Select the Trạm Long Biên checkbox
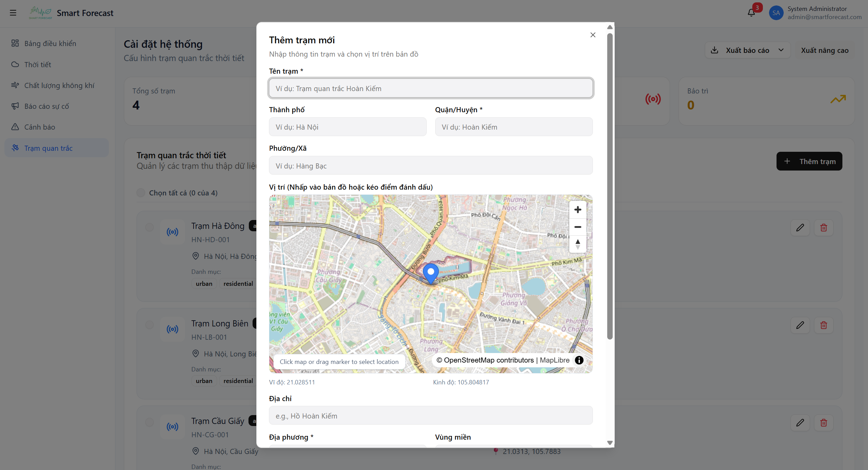 (150, 325)
